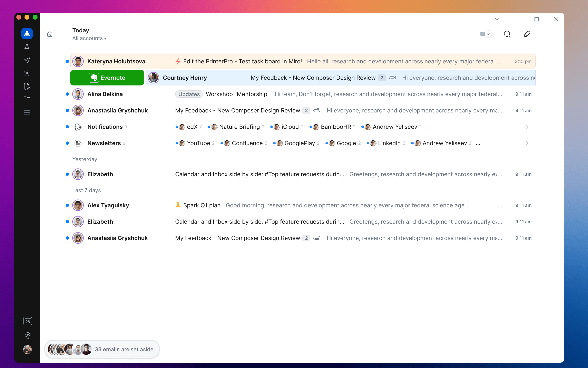
Task: Click the "Notifications" group label
Action: pyautogui.click(x=105, y=127)
